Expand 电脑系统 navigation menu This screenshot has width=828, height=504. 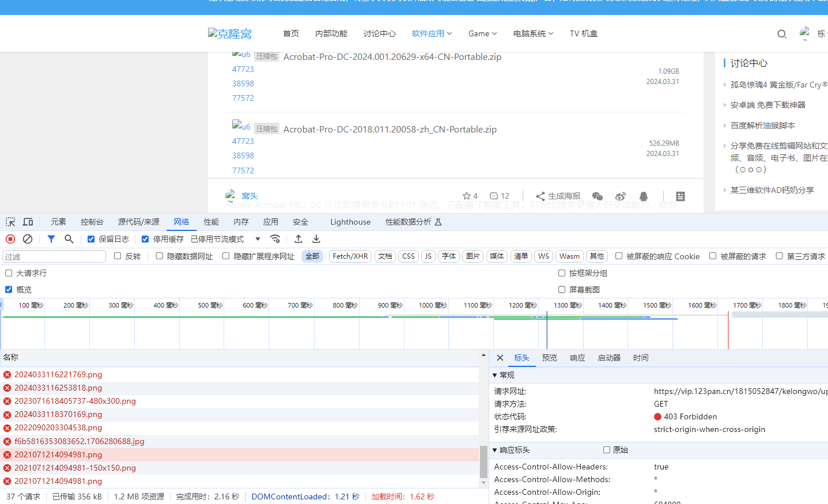pyautogui.click(x=533, y=33)
